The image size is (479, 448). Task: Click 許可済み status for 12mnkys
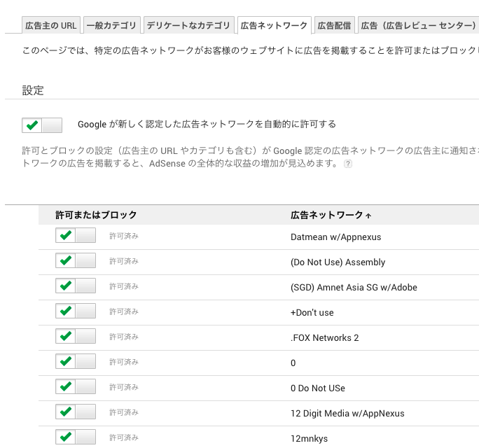[x=124, y=437]
